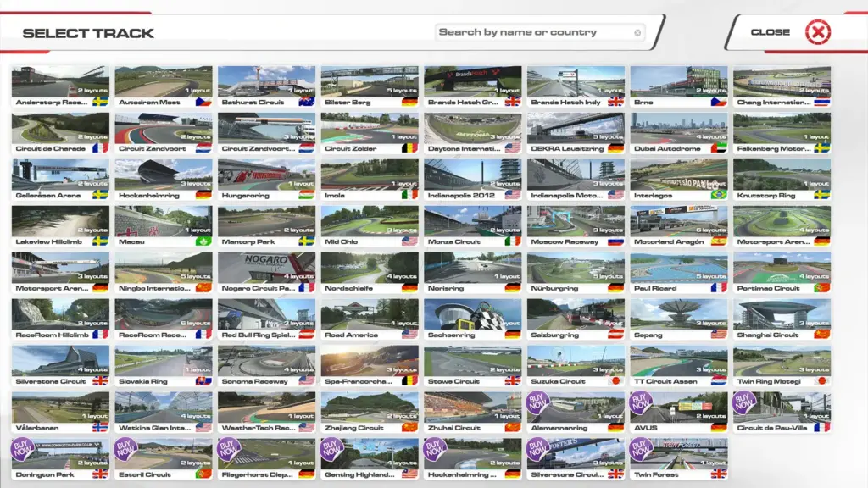868x488 pixels.
Task: Click Buy Now badge on Alemannenring
Action: pos(538,402)
